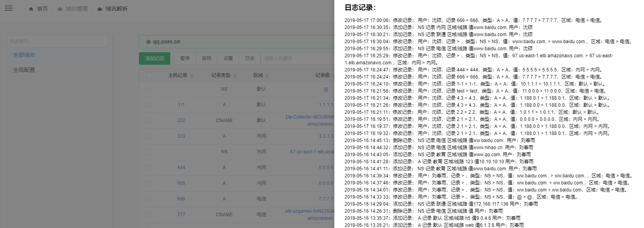The height and width of the screenshot is (228, 644).
Task: Select 全部域名 in the sidebar
Action: pos(24,55)
